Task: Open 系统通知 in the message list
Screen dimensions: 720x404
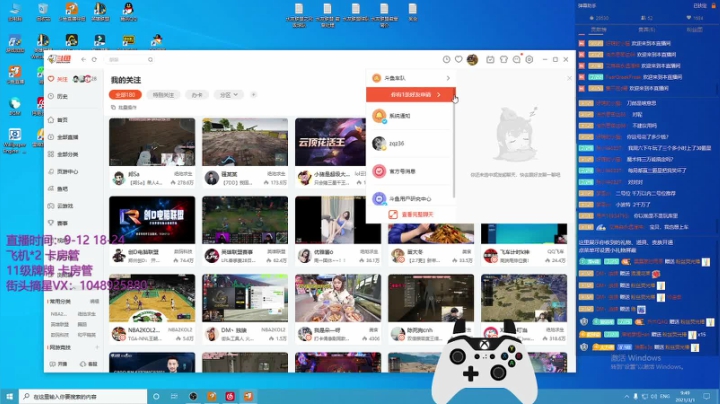Action: tap(410, 116)
